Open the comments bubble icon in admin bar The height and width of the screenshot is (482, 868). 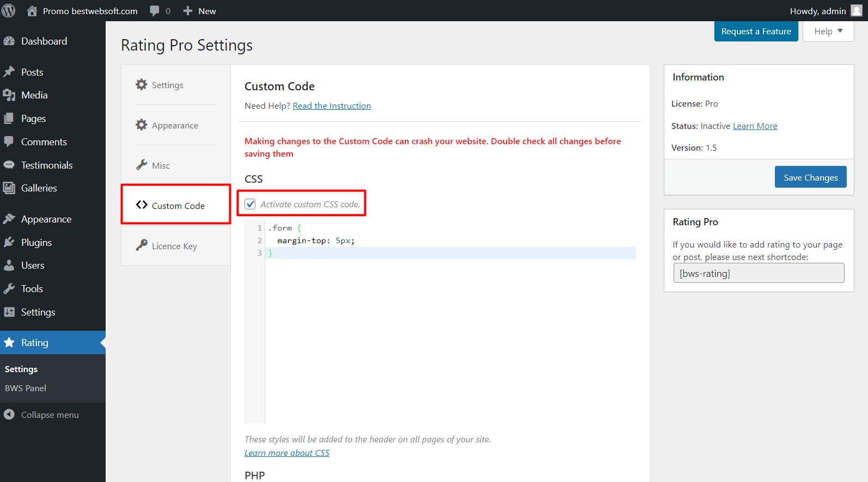pyautogui.click(x=155, y=11)
